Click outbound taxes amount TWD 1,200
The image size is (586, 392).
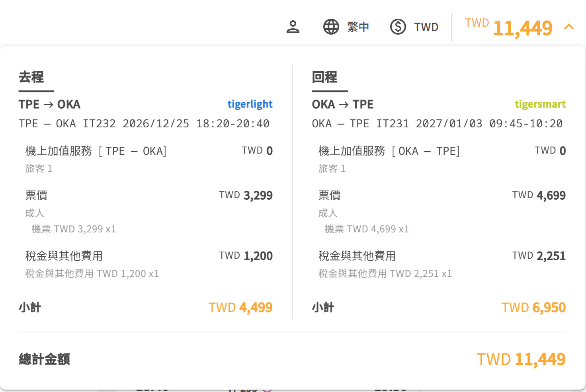coord(246,256)
